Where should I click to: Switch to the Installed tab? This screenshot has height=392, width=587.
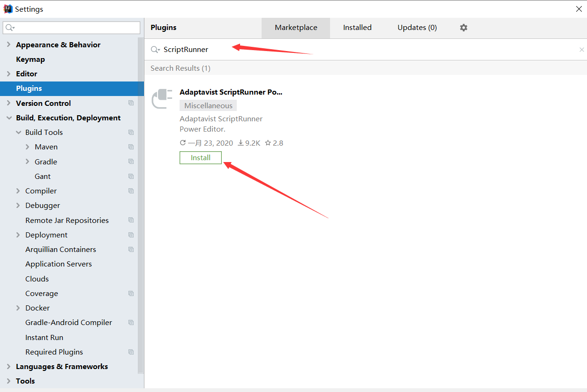(357, 28)
